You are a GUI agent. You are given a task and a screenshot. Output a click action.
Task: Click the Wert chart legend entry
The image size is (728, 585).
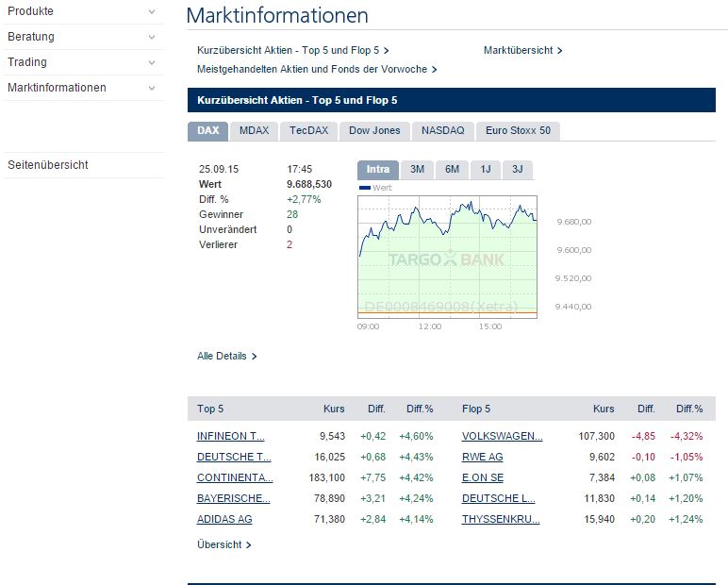[375, 188]
